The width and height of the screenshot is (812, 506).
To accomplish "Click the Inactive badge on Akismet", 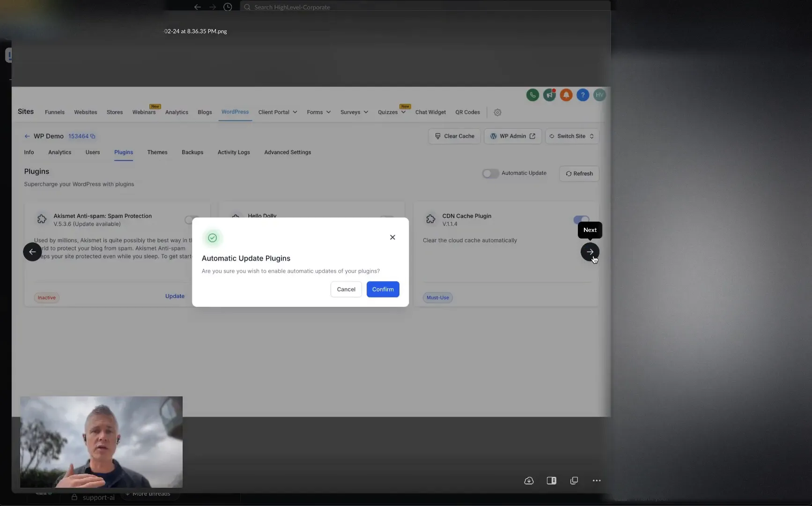I will coord(46,298).
